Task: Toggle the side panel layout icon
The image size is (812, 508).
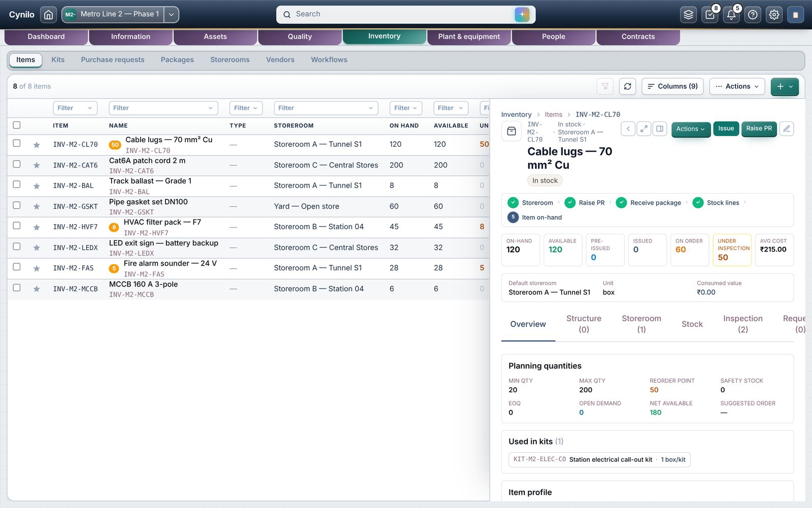Action: (660, 129)
